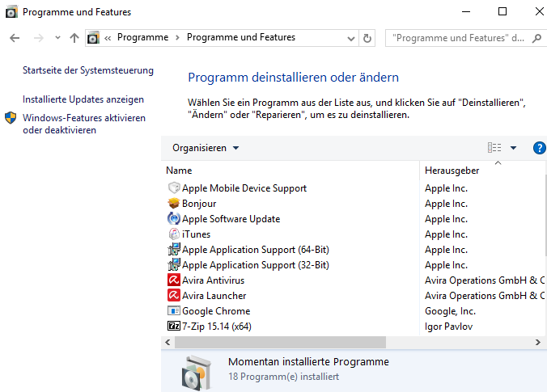Image resolution: width=547 pixels, height=392 pixels.
Task: Click the Google Chrome list icon
Action: (174, 310)
